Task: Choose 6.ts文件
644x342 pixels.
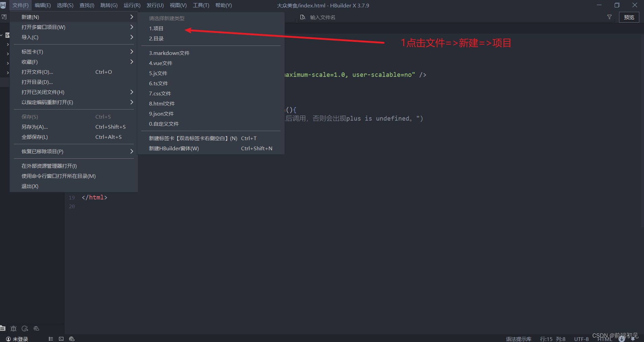Action: (211, 84)
